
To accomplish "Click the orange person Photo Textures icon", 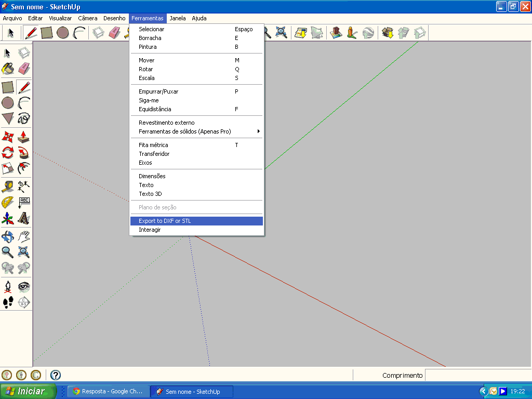I will pyautogui.click(x=352, y=33).
